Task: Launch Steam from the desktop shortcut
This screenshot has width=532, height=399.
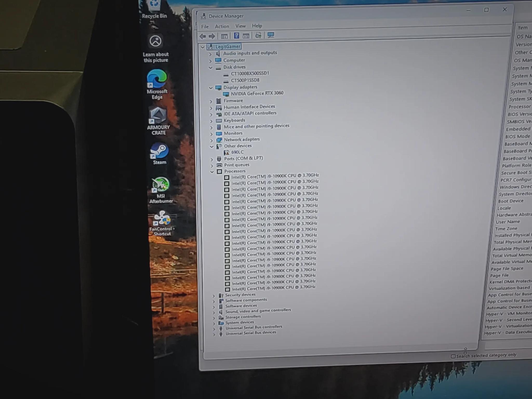Action: (159, 154)
